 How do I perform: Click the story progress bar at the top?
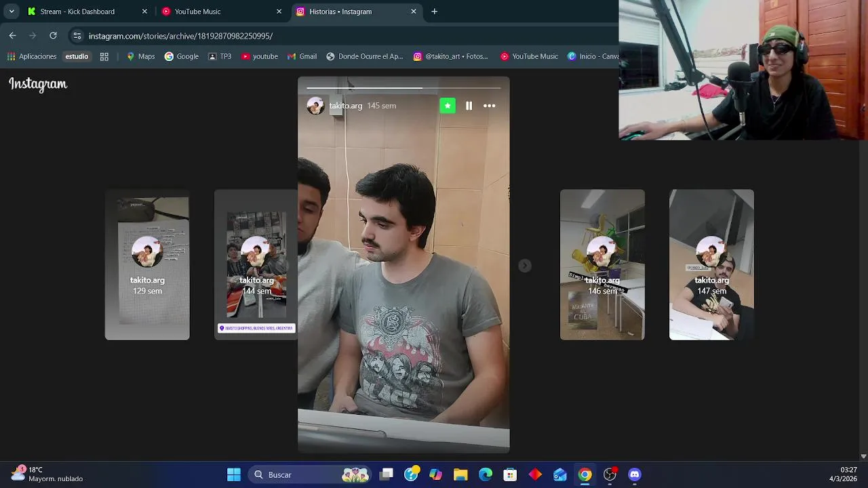pos(403,87)
